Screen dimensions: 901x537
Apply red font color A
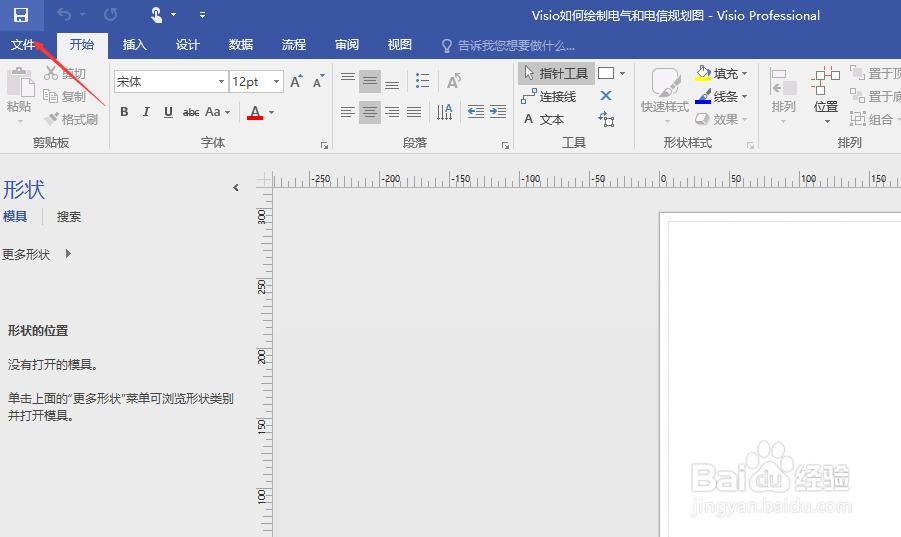(255, 112)
